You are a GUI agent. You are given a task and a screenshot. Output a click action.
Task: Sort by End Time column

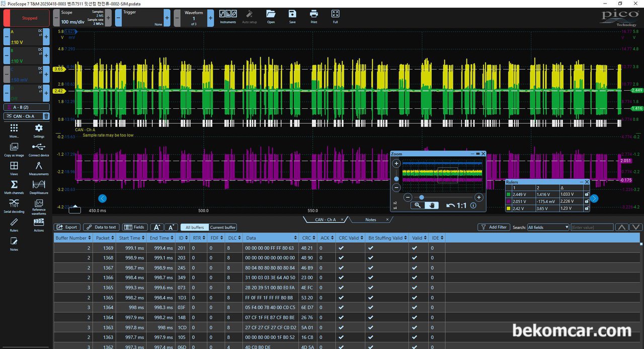(x=160, y=238)
